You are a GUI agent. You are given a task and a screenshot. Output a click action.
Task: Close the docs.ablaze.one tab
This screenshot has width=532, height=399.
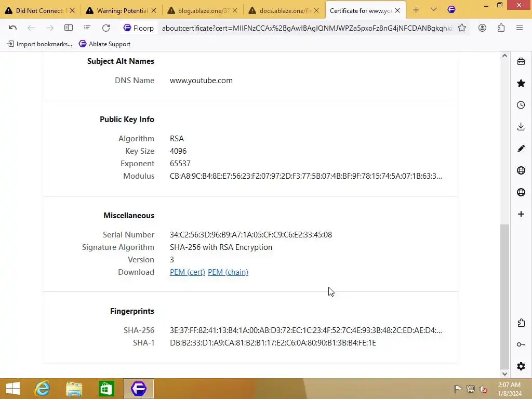click(x=316, y=10)
